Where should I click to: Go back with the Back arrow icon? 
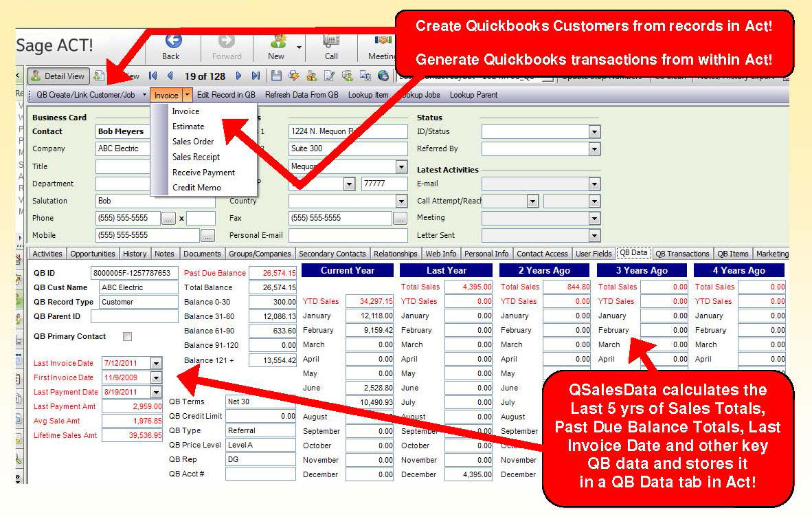pos(173,41)
